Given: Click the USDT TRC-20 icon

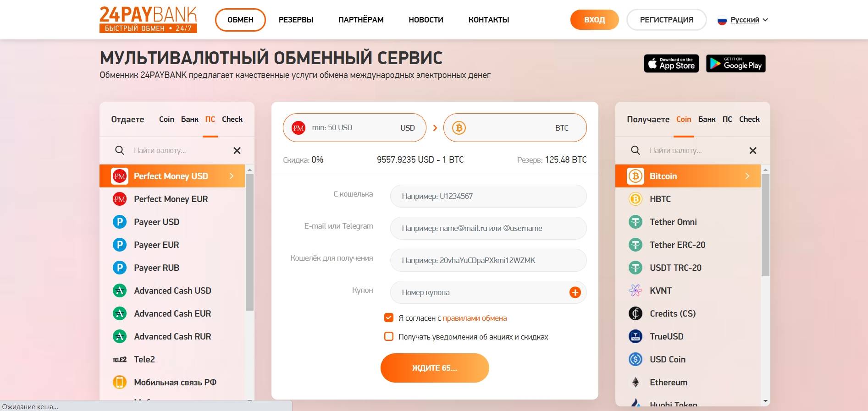Looking at the screenshot, I should [636, 268].
